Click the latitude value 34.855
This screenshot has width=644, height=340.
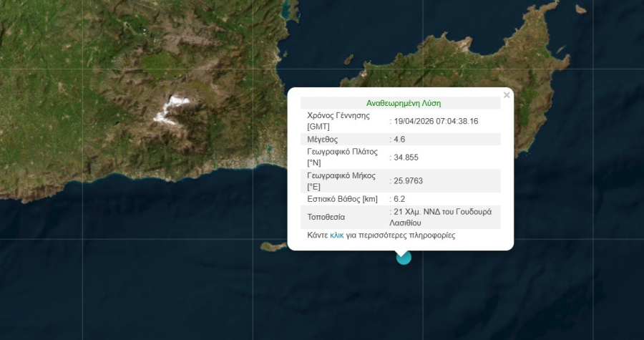point(406,157)
